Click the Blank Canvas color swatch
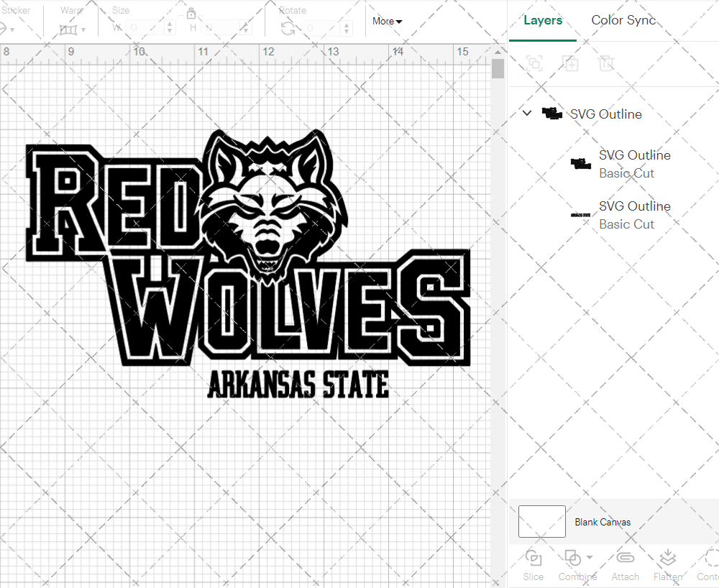This screenshot has width=719, height=588. click(541, 522)
